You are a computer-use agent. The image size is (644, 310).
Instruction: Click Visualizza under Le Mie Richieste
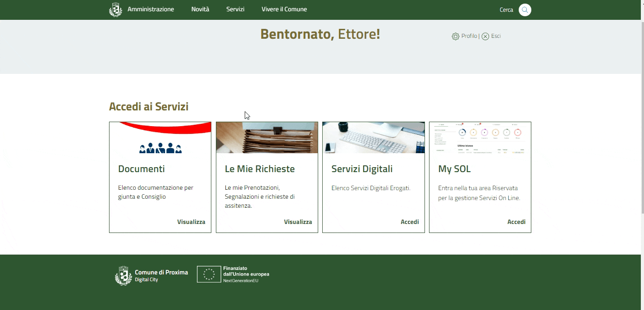[x=297, y=222]
